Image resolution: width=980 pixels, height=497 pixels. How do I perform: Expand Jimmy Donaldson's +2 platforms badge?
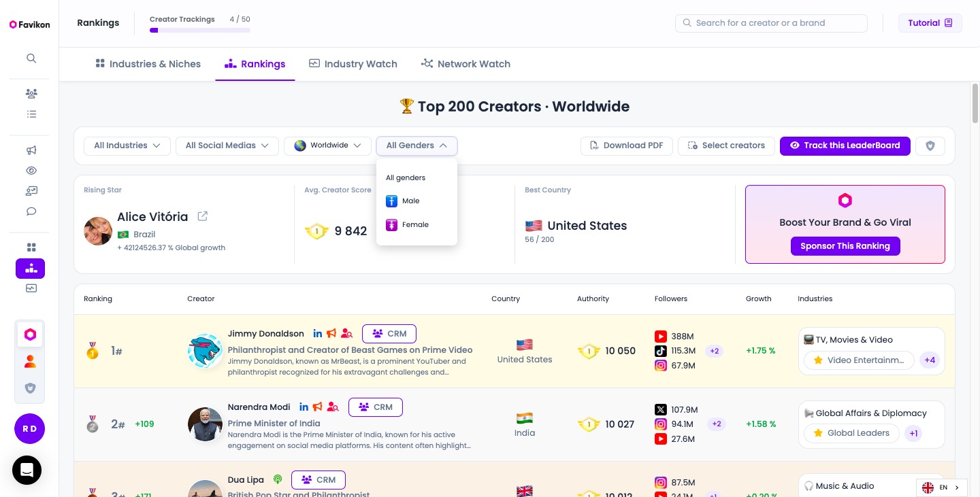pyautogui.click(x=715, y=351)
